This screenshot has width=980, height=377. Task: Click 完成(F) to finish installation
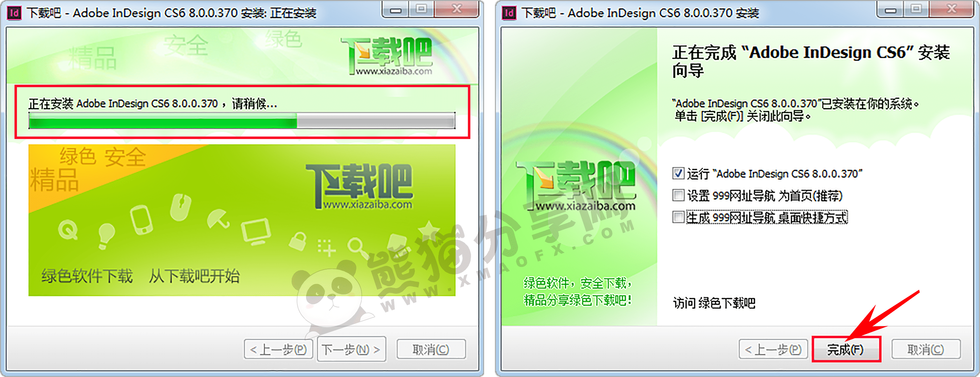[845, 349]
